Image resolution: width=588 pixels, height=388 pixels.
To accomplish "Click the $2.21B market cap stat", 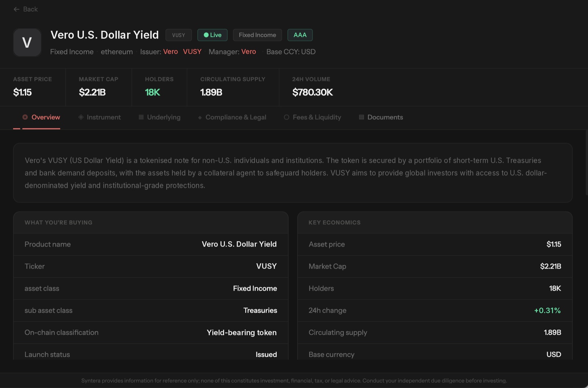I will click(x=92, y=92).
